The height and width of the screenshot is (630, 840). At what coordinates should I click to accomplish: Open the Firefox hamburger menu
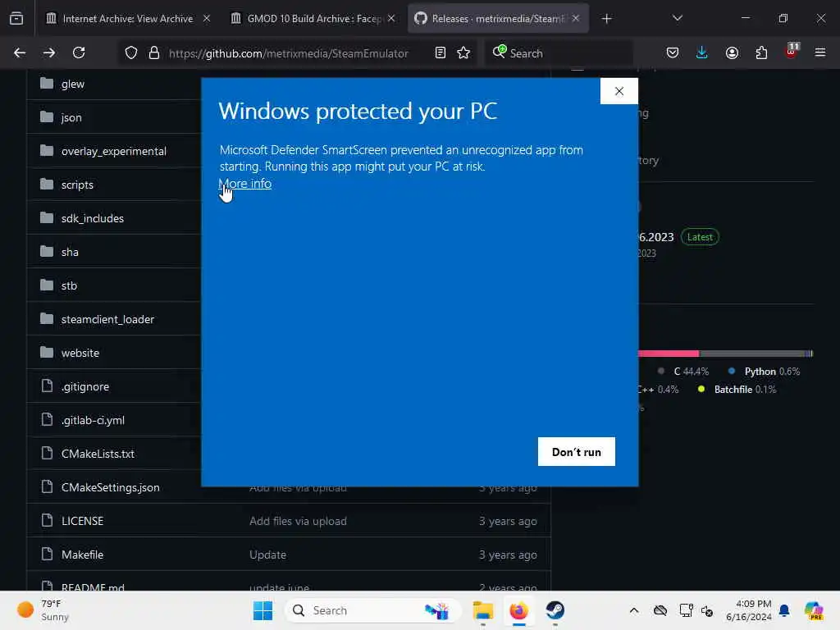point(820,52)
